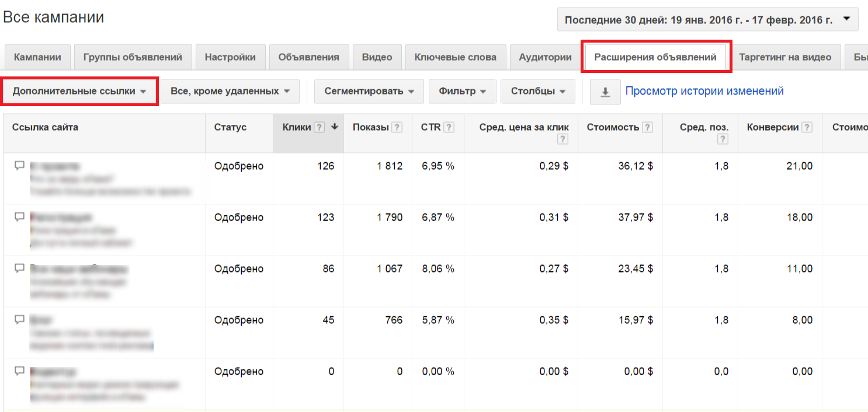The image size is (868, 412).
Task: Click Просмотр истории изменений link
Action: 704,91
